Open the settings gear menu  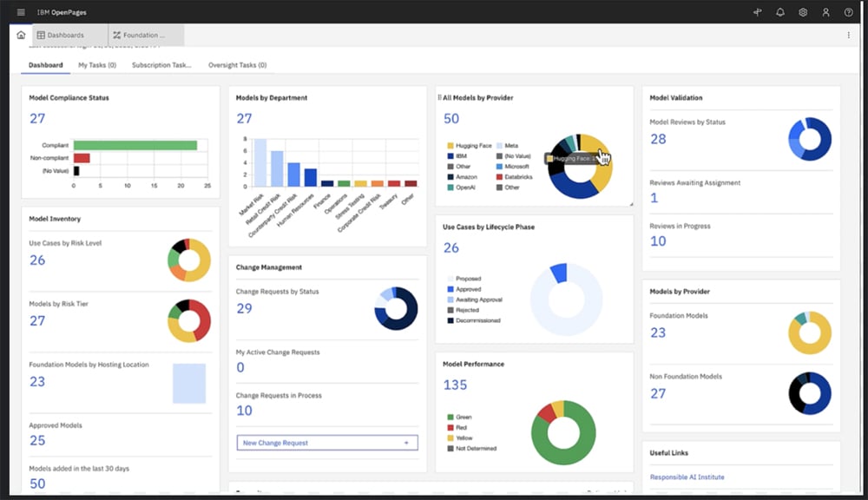point(803,12)
